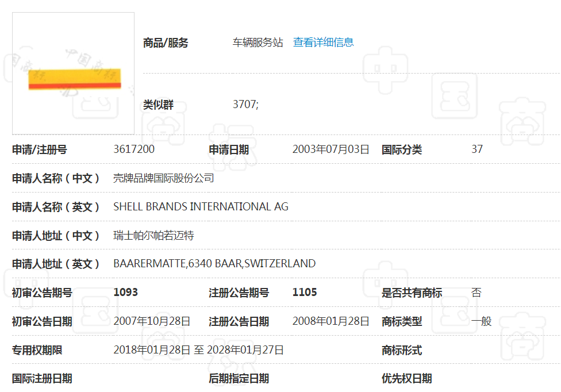561x392 pixels.
Task: Click the 商标类型 value 一般
Action: click(482, 321)
